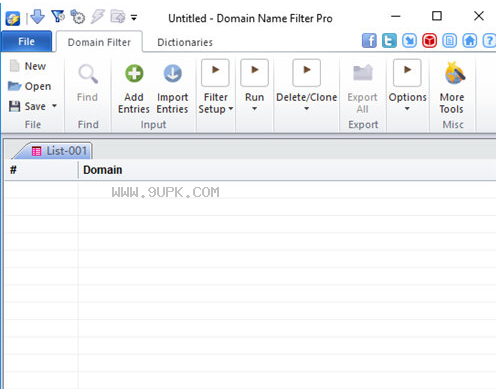This screenshot has height=389, width=496.
Task: Open the Options dropdown
Action: point(407,86)
